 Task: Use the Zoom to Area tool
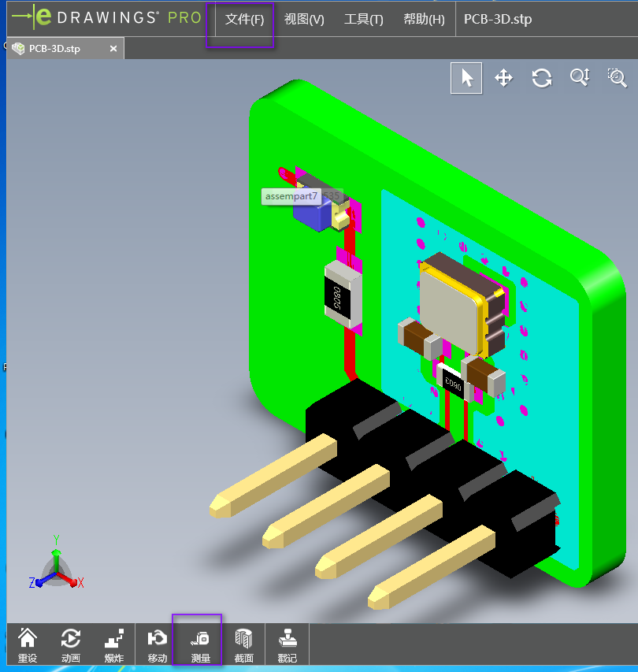click(617, 77)
